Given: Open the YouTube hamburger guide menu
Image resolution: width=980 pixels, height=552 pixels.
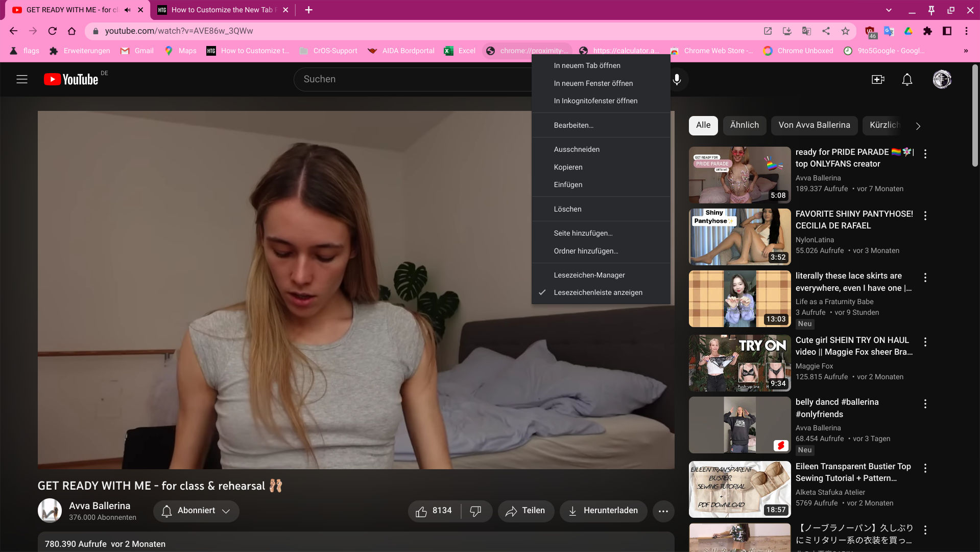Looking at the screenshot, I should 22,79.
